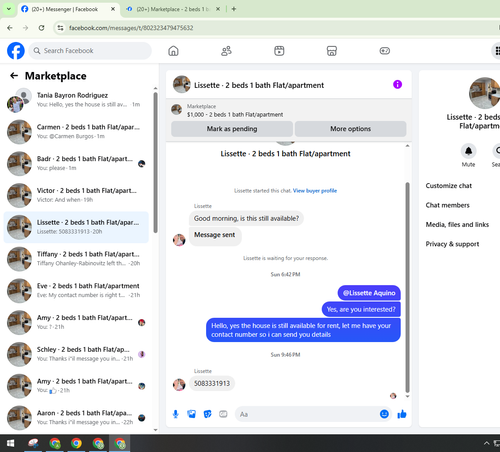Image resolution: width=500 pixels, height=452 pixels.
Task: Mute the chat with bell icon
Action: (468, 151)
